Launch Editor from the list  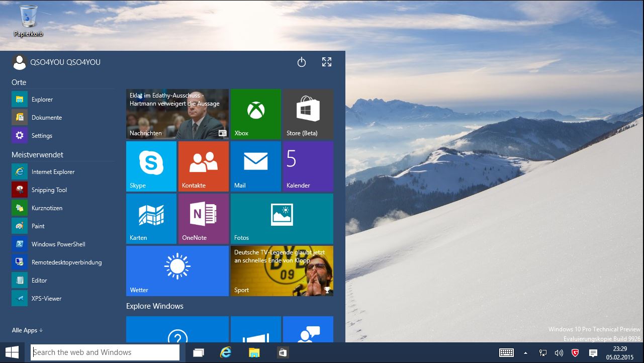coord(63,281)
